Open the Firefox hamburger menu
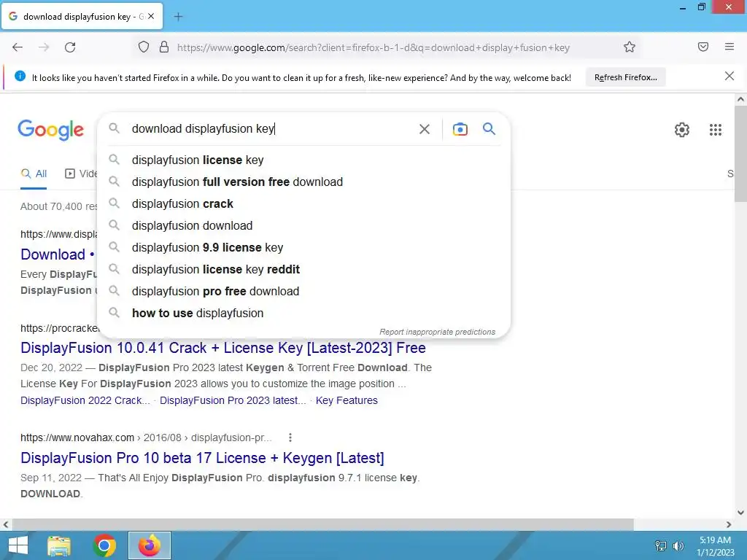747x560 pixels. click(x=729, y=47)
